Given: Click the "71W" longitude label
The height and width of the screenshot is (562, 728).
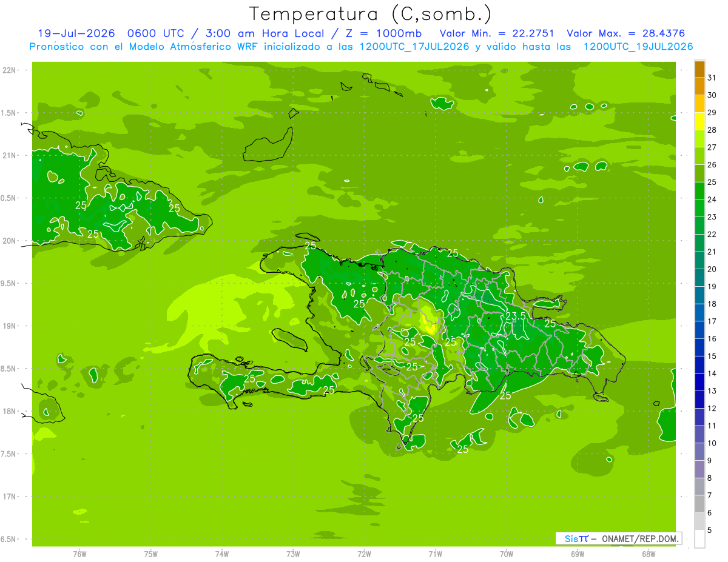Looking at the screenshot, I should coord(435,554).
